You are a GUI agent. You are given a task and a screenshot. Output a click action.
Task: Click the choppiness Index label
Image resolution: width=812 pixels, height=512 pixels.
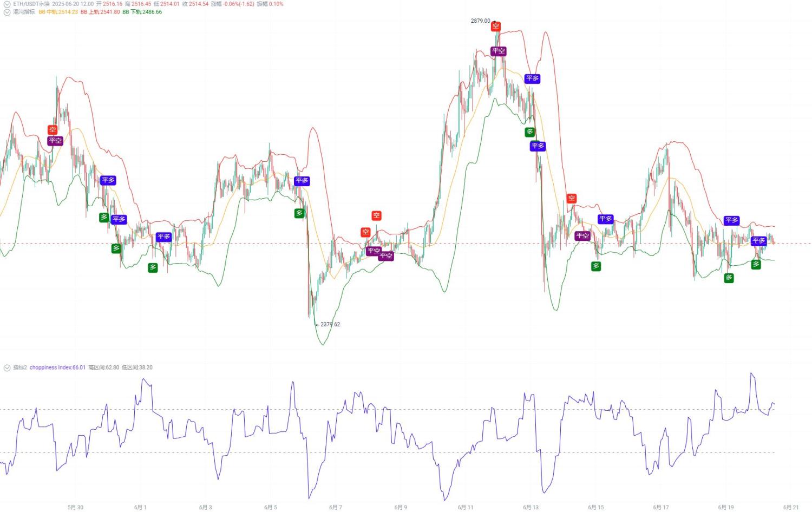(x=57, y=367)
